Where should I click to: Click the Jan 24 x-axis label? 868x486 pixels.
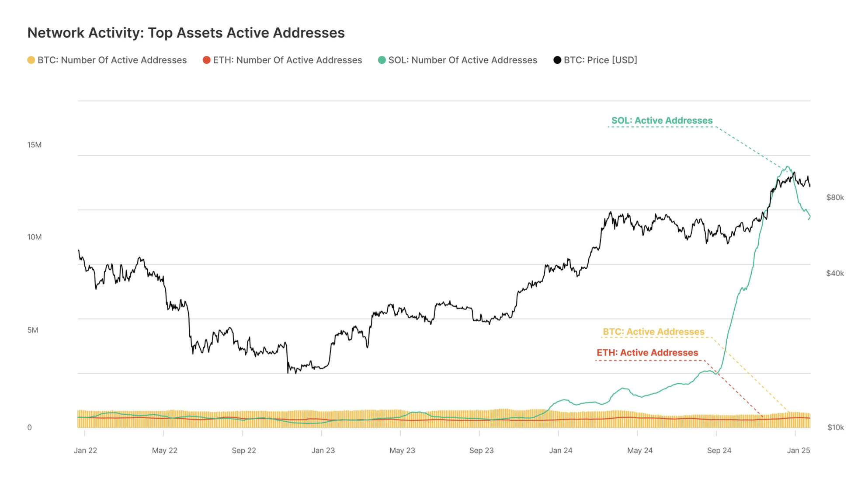(x=561, y=451)
